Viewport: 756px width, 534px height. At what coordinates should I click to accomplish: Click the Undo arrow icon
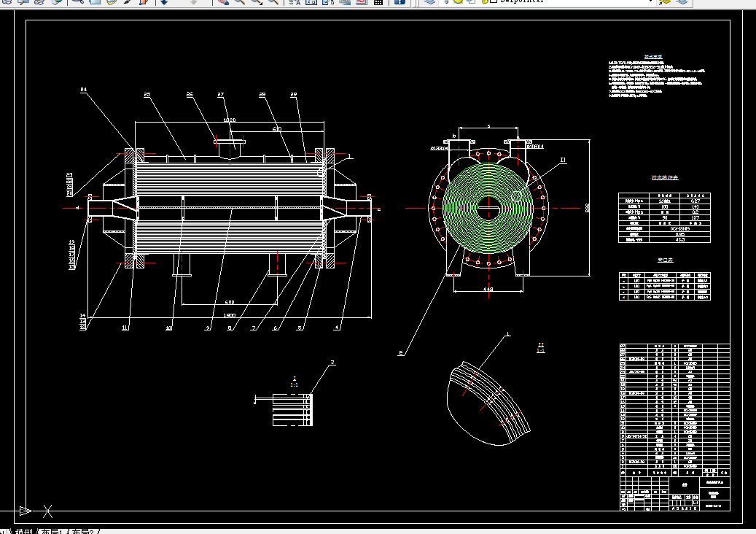coord(164,1)
